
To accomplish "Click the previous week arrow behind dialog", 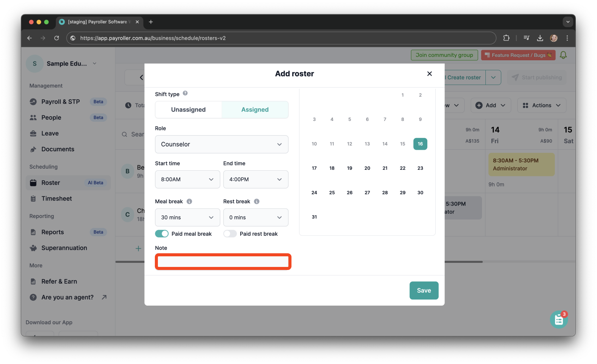I will (141, 77).
